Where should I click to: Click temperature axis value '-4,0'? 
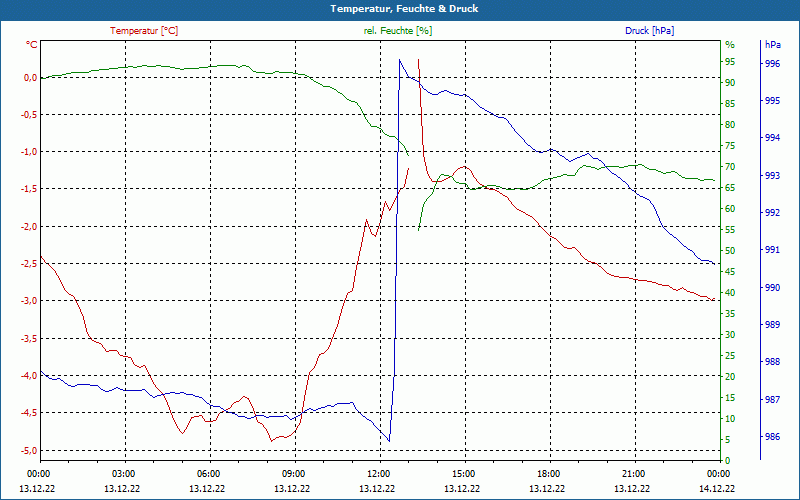click(29, 376)
